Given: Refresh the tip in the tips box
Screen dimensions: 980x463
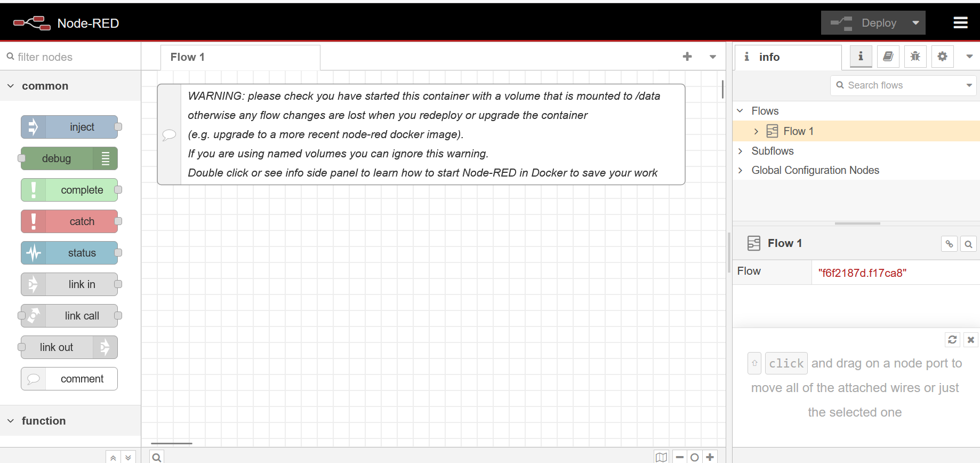Looking at the screenshot, I should [x=952, y=340].
